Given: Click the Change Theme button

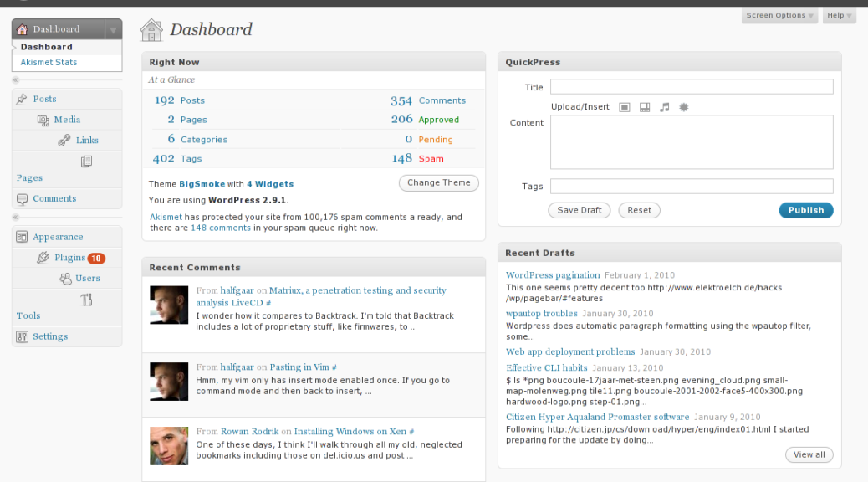Looking at the screenshot, I should 439,182.
